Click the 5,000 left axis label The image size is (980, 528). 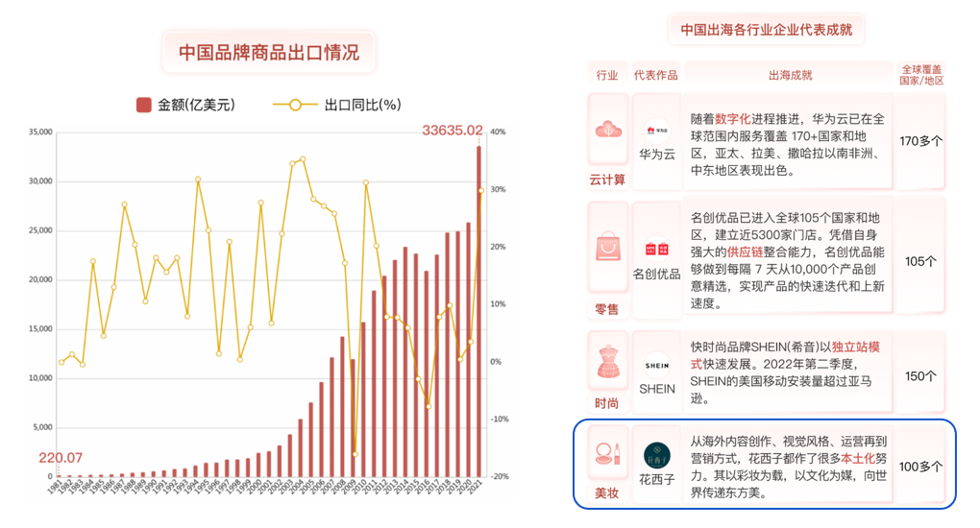[x=43, y=427]
